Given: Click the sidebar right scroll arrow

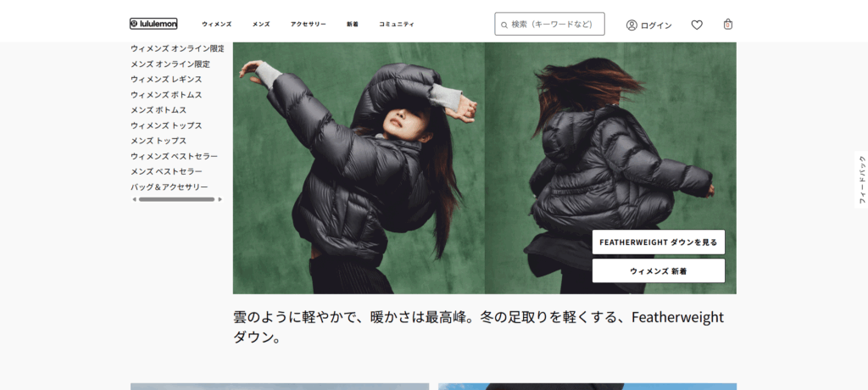Looking at the screenshot, I should [x=220, y=199].
